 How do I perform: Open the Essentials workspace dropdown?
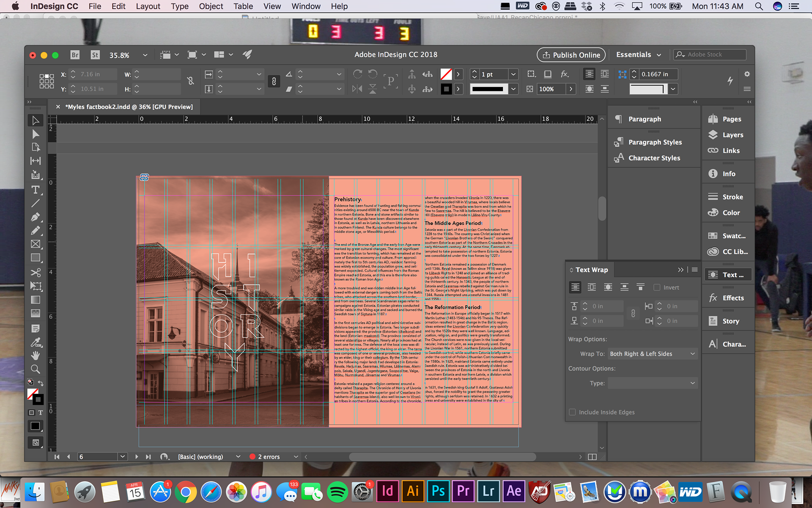(x=639, y=55)
